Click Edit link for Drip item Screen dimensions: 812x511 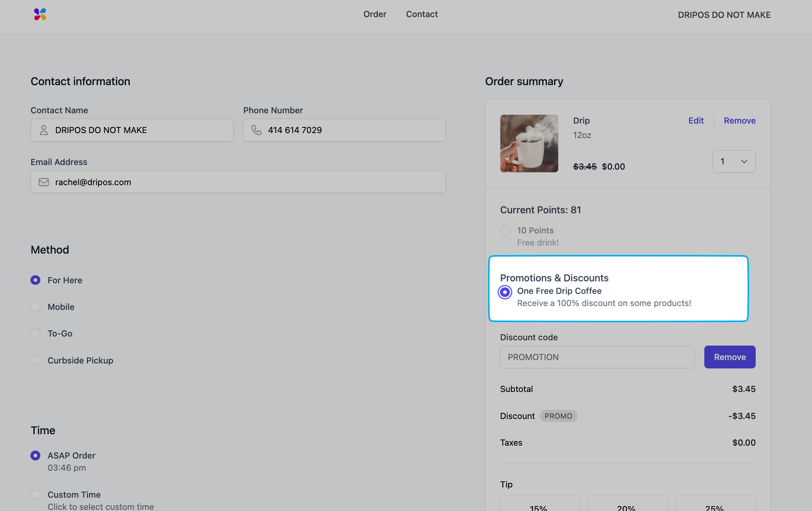pos(696,121)
